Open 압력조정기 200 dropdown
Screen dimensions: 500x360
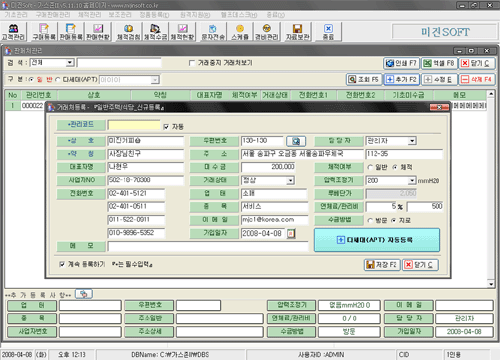412,181
